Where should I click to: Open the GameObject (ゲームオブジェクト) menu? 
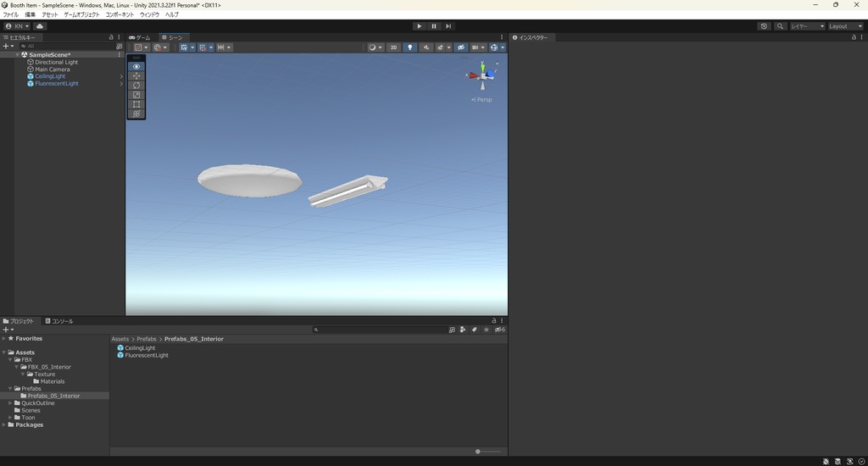[81, 14]
